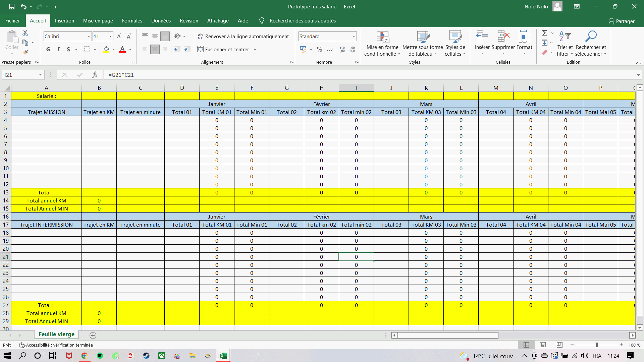Open the Standard number format dropdown
Image resolution: width=644 pixels, height=362 pixels.
(x=354, y=36)
